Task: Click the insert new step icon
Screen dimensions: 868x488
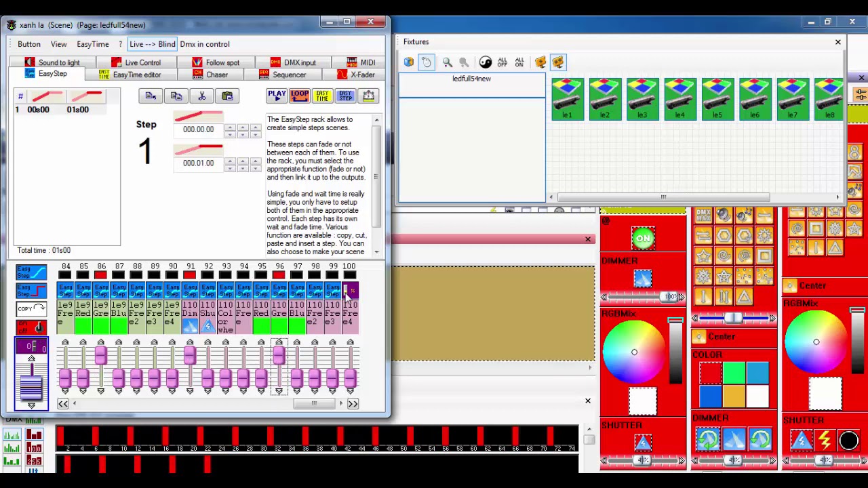Action: point(151,96)
